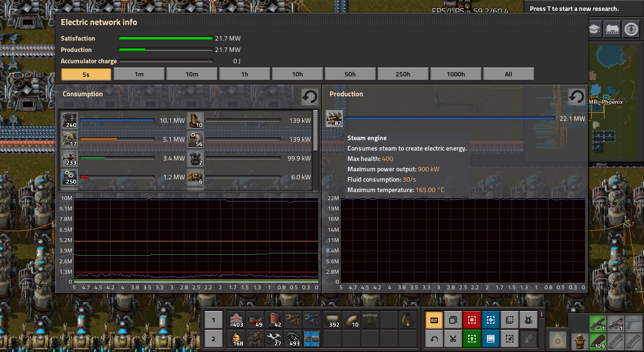
Task: Click the 'Electric network info' title
Action: (x=99, y=22)
